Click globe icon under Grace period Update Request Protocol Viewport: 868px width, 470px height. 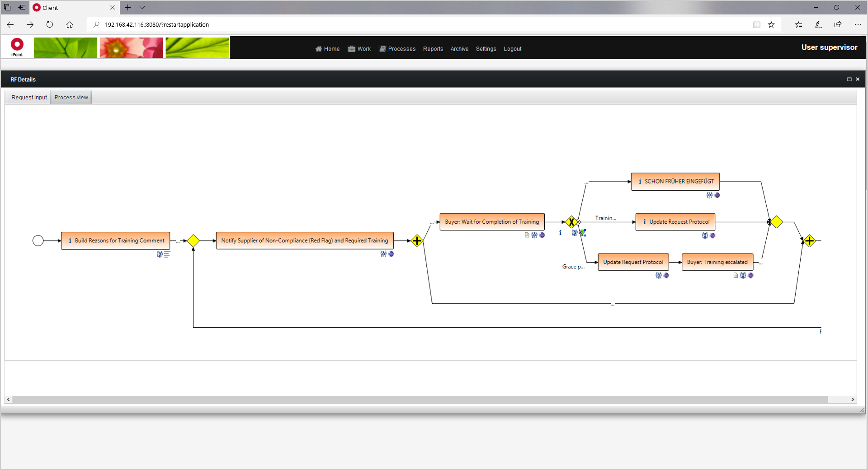[666, 275]
